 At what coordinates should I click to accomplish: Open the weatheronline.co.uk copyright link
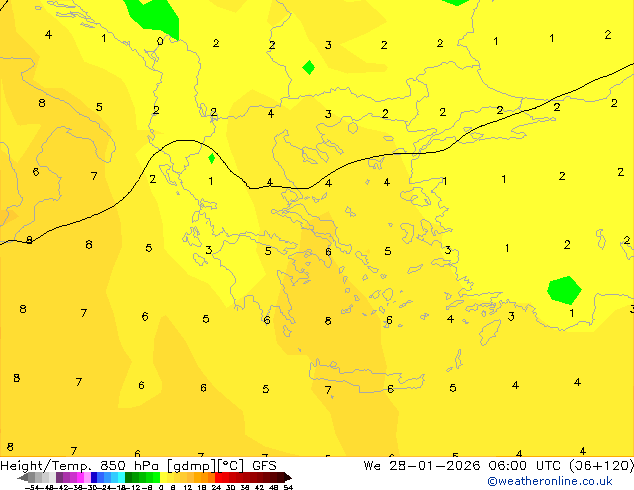point(550,481)
